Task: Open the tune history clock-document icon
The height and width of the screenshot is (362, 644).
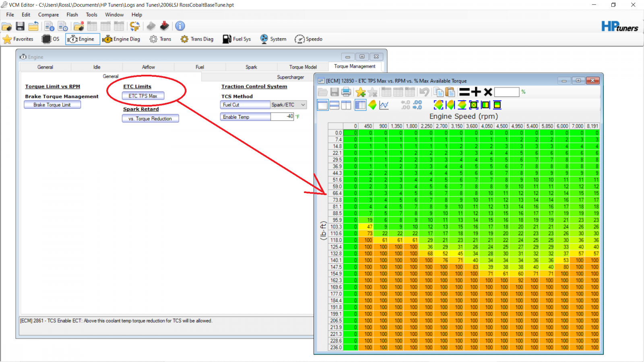Action: 63,27
